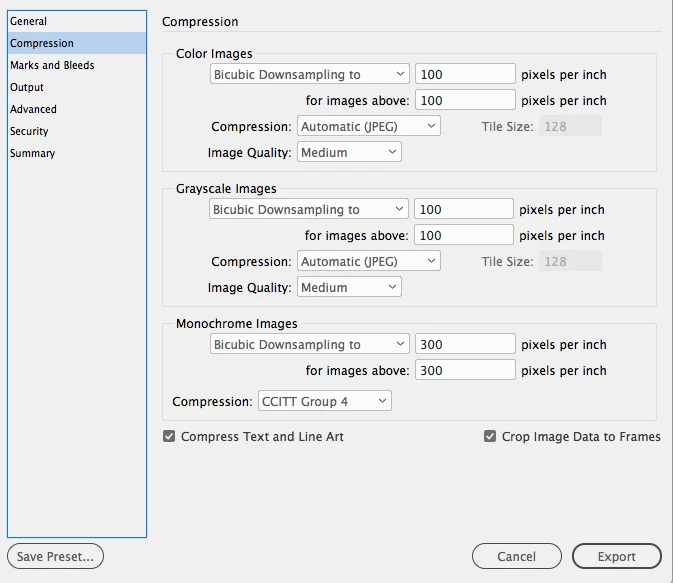Open Monochrome CCITT Group 4 compression dropdown
The image size is (673, 583).
point(324,401)
